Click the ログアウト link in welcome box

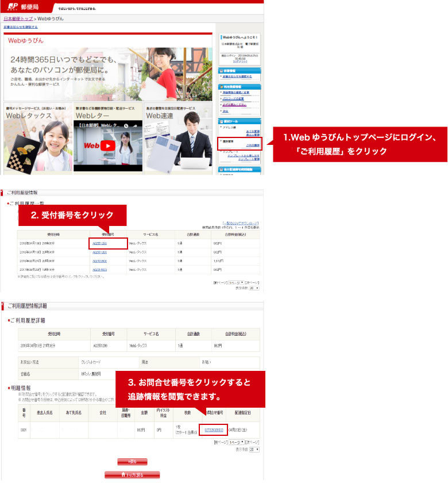(240, 62)
